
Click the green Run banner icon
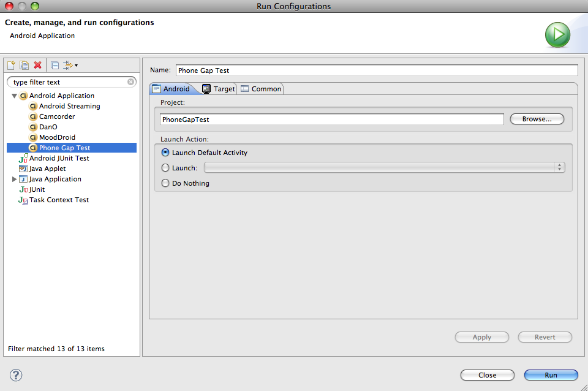tap(557, 35)
